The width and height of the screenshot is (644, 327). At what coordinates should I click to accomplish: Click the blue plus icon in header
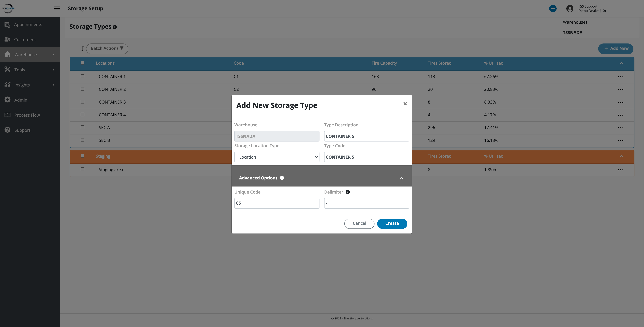[x=553, y=9]
